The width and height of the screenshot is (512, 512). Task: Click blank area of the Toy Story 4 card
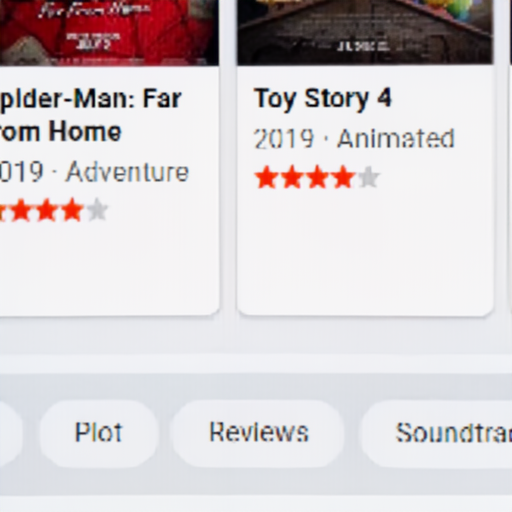[x=365, y=253]
